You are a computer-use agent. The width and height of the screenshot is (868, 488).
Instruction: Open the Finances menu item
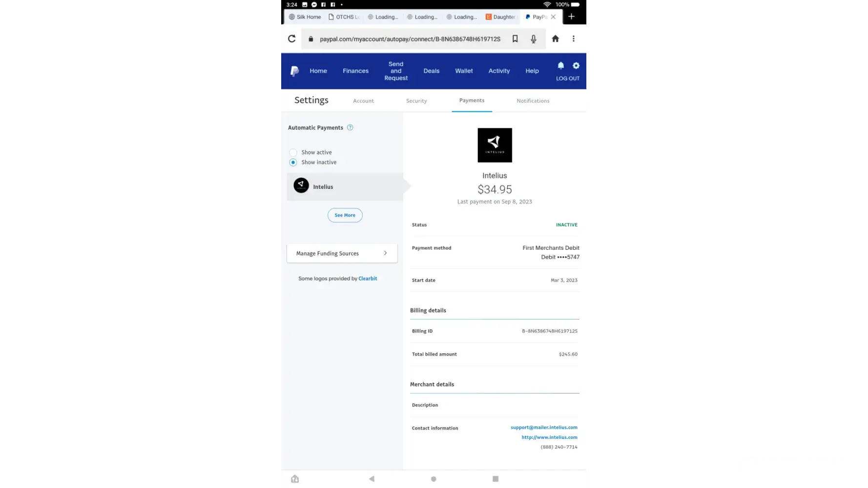click(x=355, y=71)
